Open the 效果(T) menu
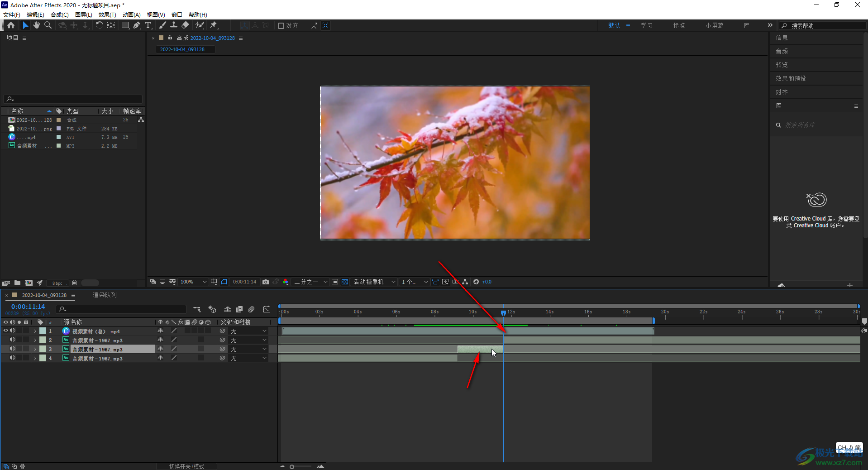This screenshot has height=470, width=868. pyautogui.click(x=107, y=15)
